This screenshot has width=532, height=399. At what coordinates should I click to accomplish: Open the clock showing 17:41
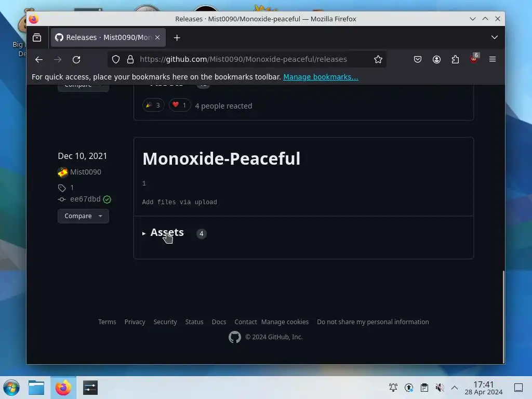click(484, 388)
